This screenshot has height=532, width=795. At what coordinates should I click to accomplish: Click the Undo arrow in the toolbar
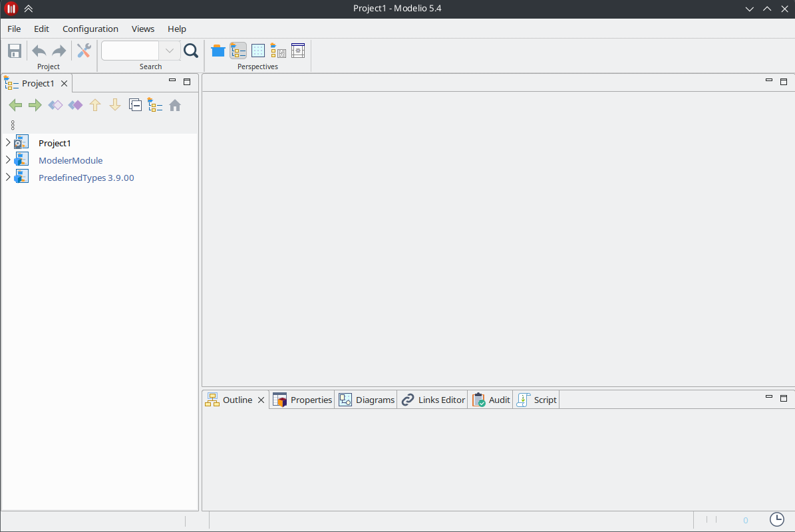point(39,51)
